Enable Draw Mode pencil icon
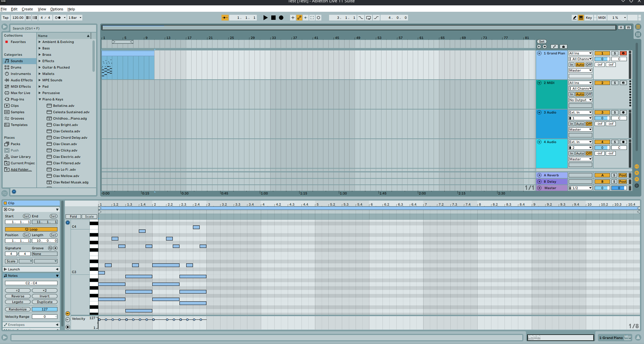This screenshot has height=344, width=644. [x=574, y=18]
